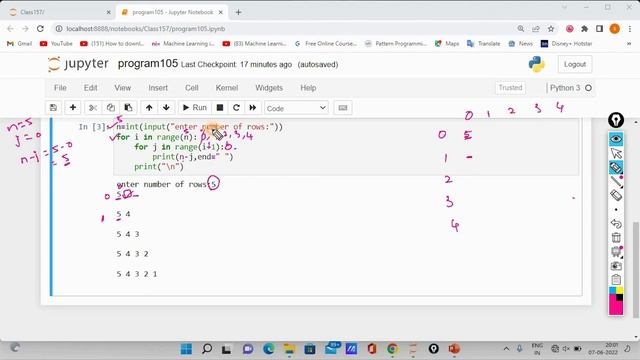The width and height of the screenshot is (640, 360).
Task: Take a screenshot with camera tool
Action: coord(616,266)
